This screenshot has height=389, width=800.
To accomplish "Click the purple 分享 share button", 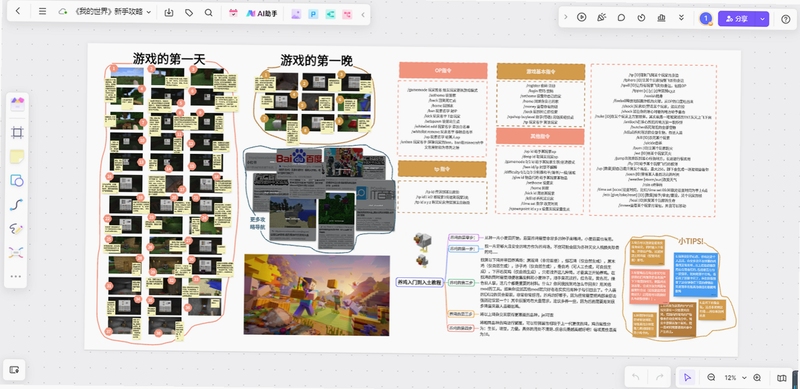I will pyautogui.click(x=737, y=19).
